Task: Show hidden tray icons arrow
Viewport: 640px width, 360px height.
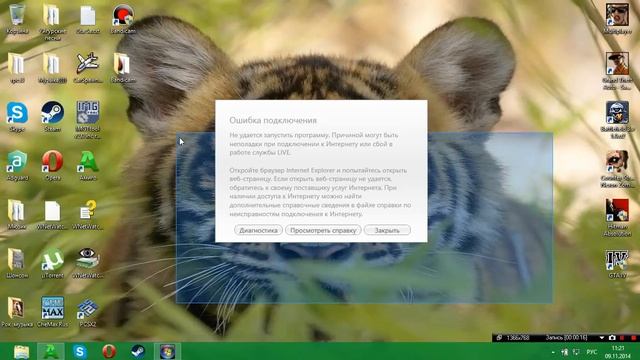Action: click(553, 352)
